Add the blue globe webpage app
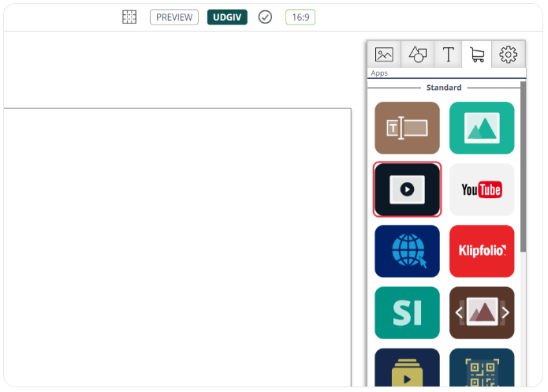Viewport: 548px width, 392px height. pyautogui.click(x=407, y=251)
